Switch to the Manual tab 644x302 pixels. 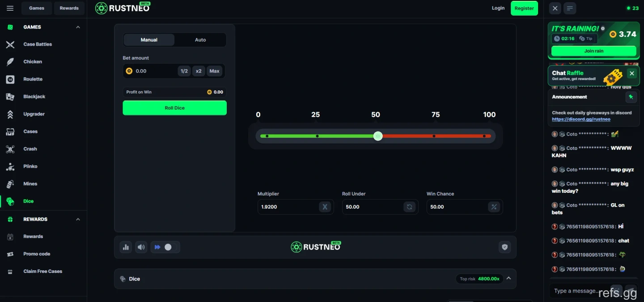coord(149,40)
